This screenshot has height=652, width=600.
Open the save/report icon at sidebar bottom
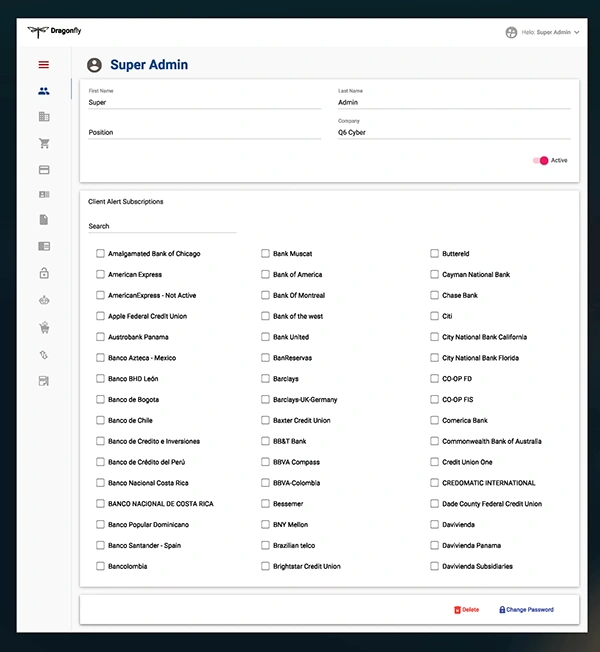[x=44, y=381]
